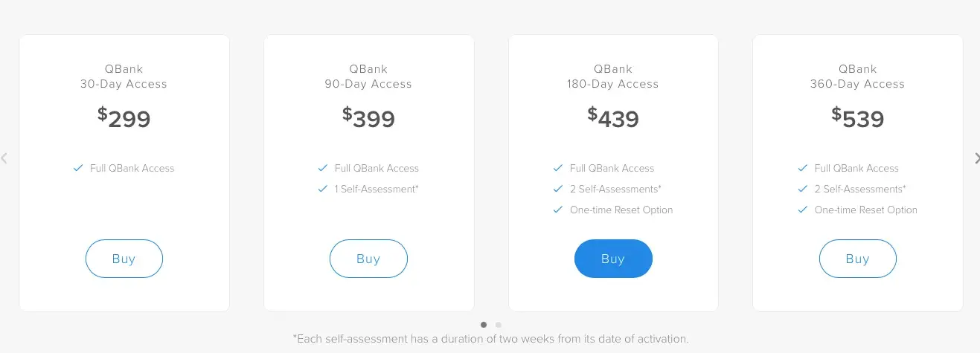Jump to the second carousel page dot

499,325
